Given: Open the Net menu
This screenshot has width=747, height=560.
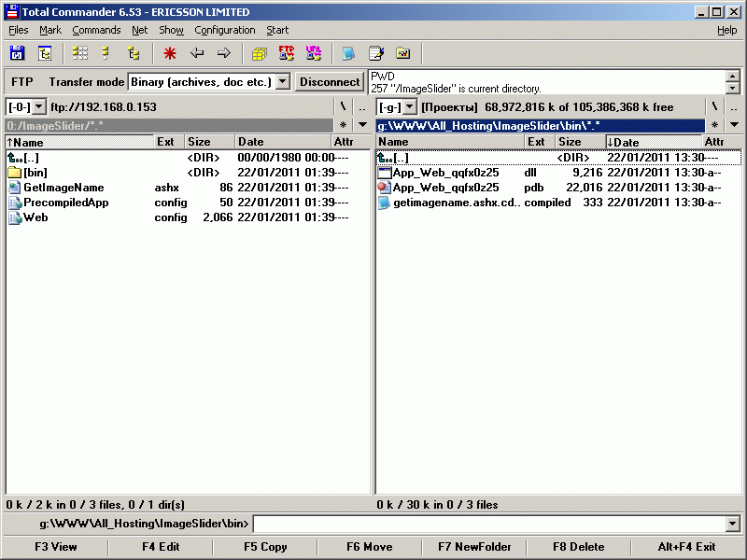Looking at the screenshot, I should 139,30.
